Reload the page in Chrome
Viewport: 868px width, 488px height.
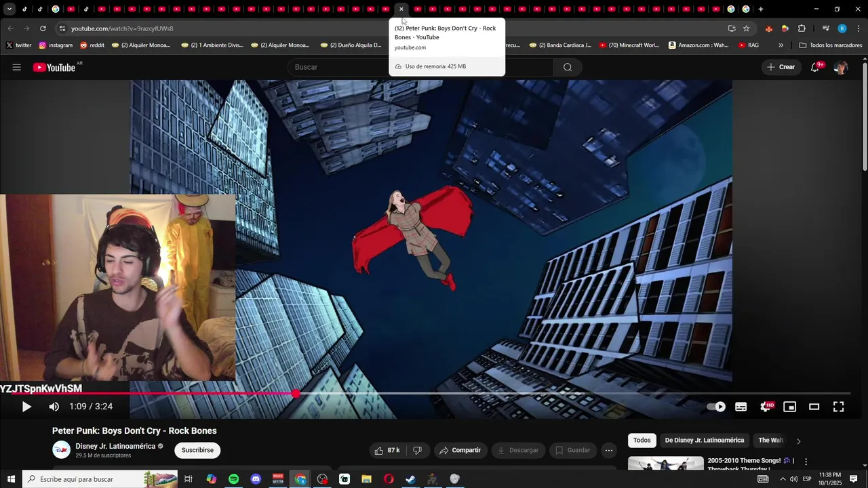coord(43,28)
